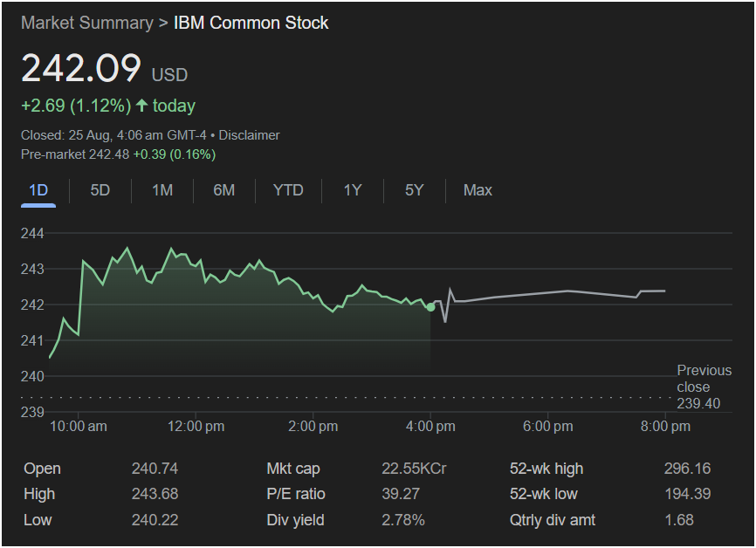Switch to the 5D chart tab
Image resolution: width=756 pixels, height=548 pixels.
point(100,190)
